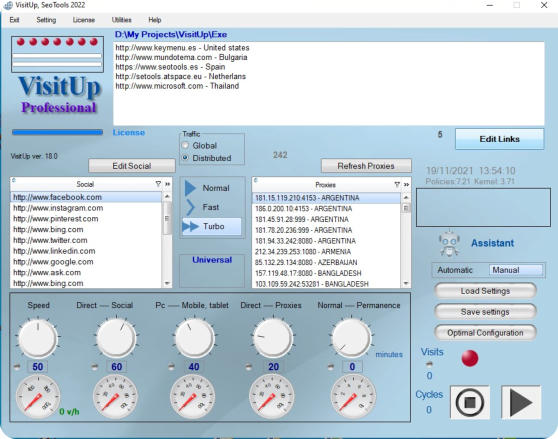The height and width of the screenshot is (439, 558).
Task: Open the Utilities menu
Action: (x=121, y=20)
